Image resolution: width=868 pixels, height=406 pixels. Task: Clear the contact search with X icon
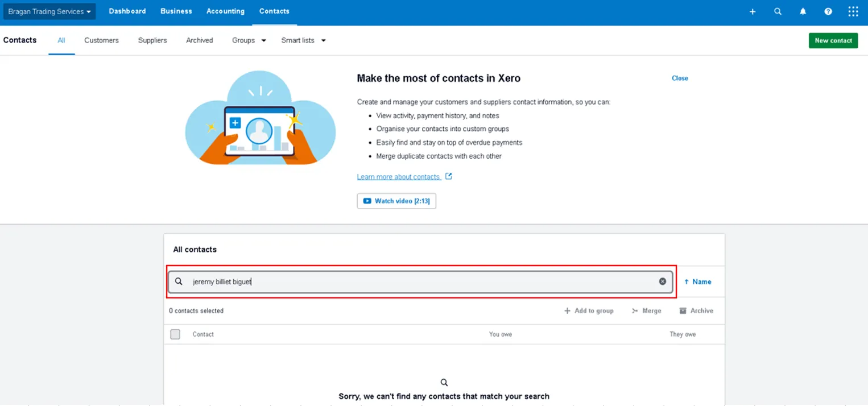663,281
